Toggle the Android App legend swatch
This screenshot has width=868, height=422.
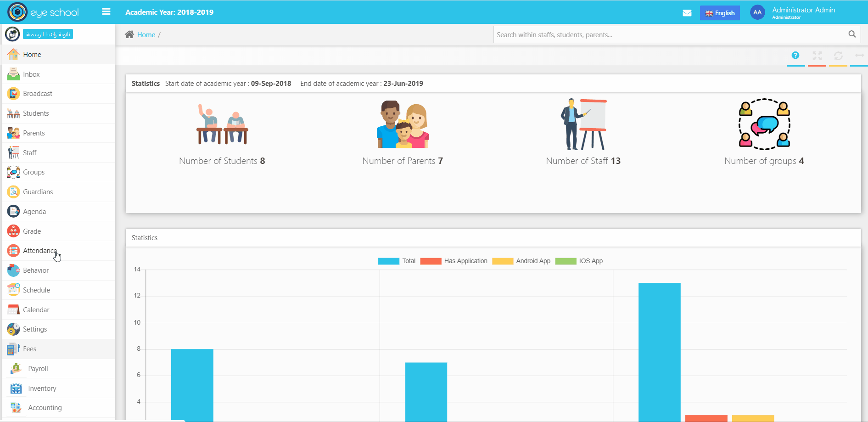503,261
